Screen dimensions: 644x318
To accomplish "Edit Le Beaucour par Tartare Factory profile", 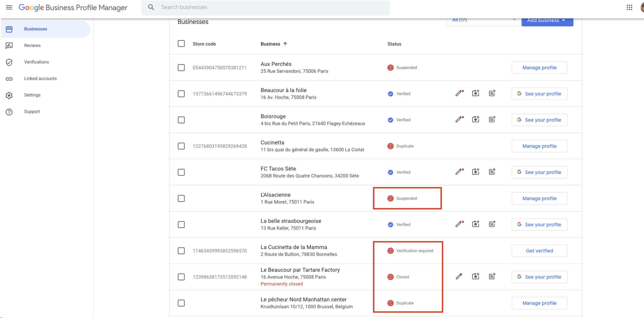I will (459, 277).
